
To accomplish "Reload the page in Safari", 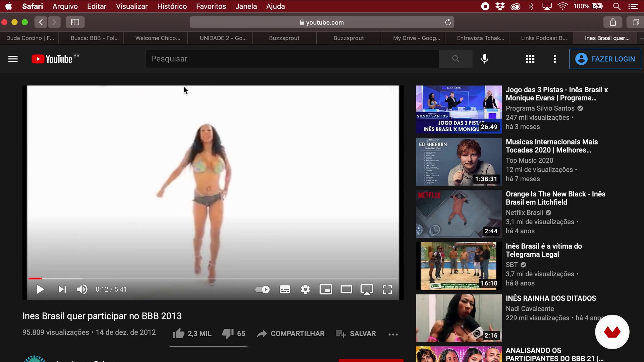I will (448, 22).
